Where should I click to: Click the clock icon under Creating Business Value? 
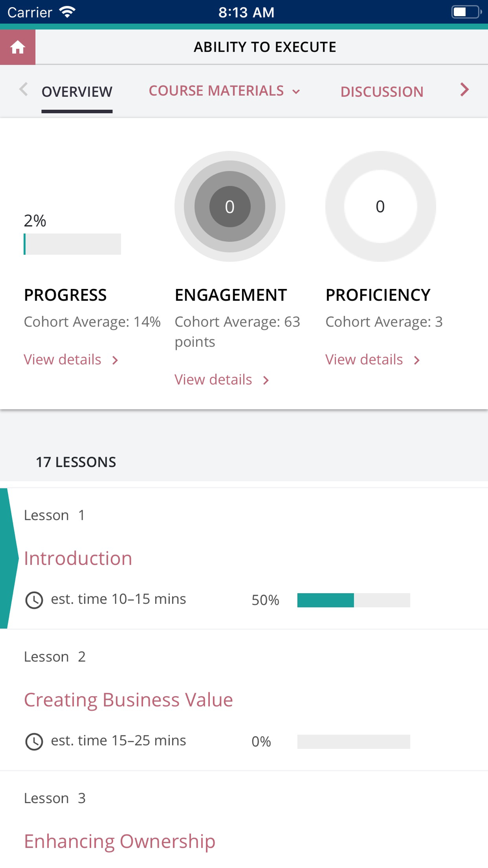pyautogui.click(x=34, y=742)
